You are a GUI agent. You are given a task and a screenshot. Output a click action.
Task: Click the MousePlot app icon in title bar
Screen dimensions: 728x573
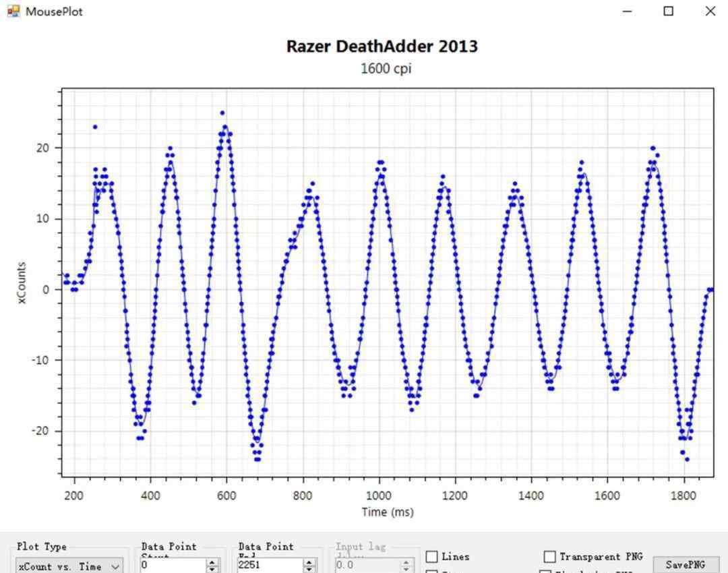13,11
